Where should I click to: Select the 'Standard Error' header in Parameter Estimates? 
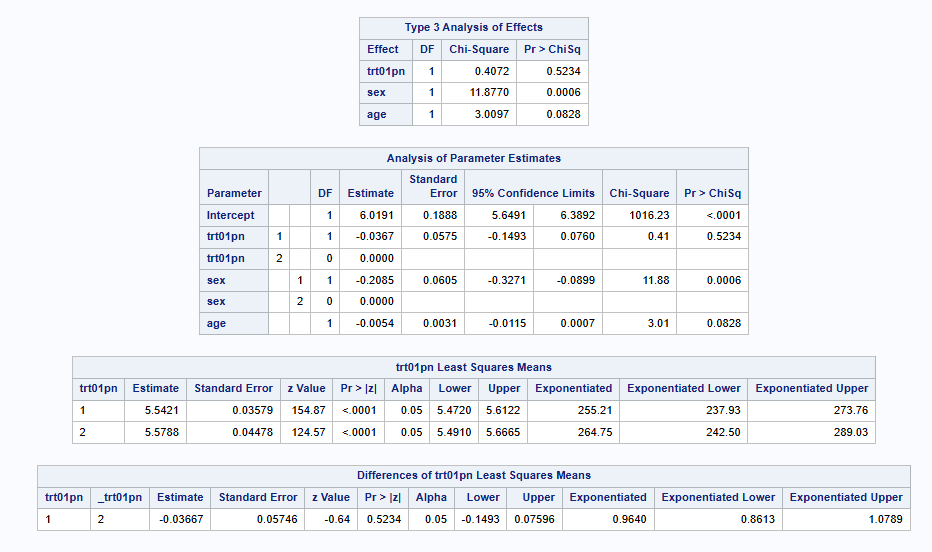(433, 186)
